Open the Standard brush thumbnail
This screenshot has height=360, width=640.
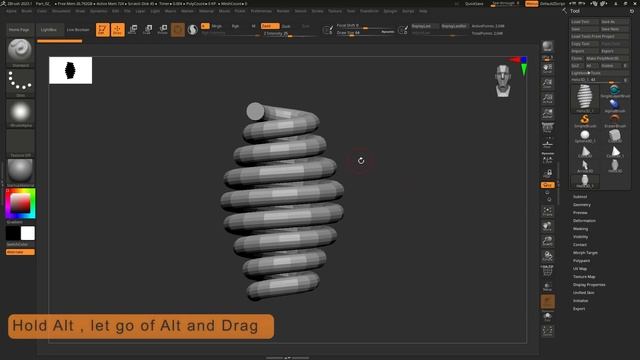point(20,52)
